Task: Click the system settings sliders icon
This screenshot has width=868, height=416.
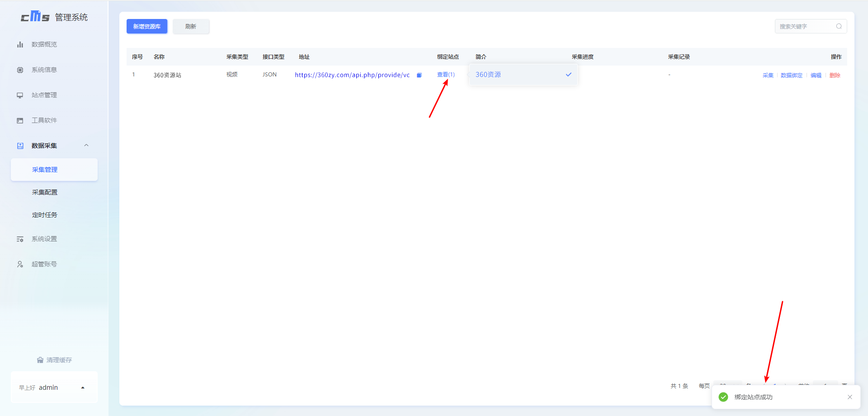Action: (20, 239)
